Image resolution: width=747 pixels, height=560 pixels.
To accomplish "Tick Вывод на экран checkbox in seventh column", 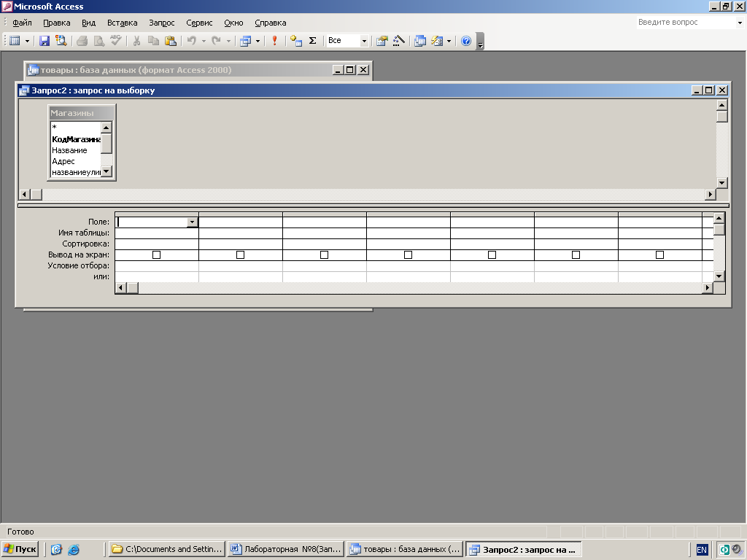I will coord(659,255).
